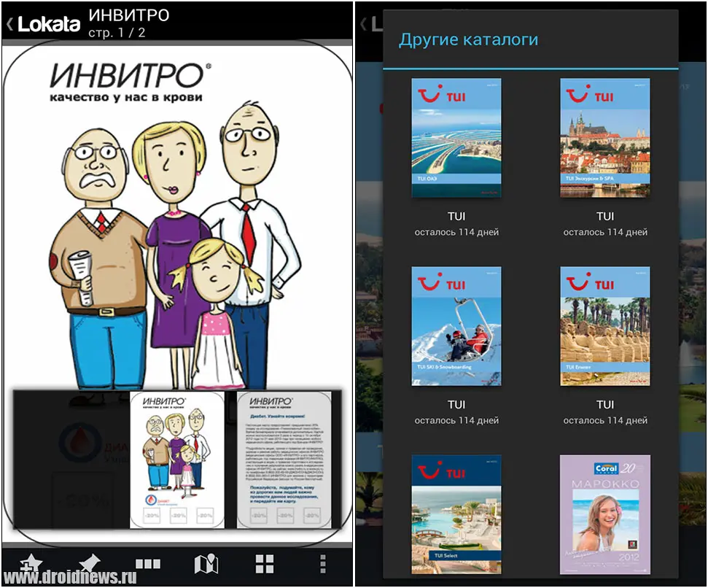This screenshot has height=588, width=708.
Task: Go back via the Lokata logo chevron
Action: pyautogui.click(x=43, y=24)
